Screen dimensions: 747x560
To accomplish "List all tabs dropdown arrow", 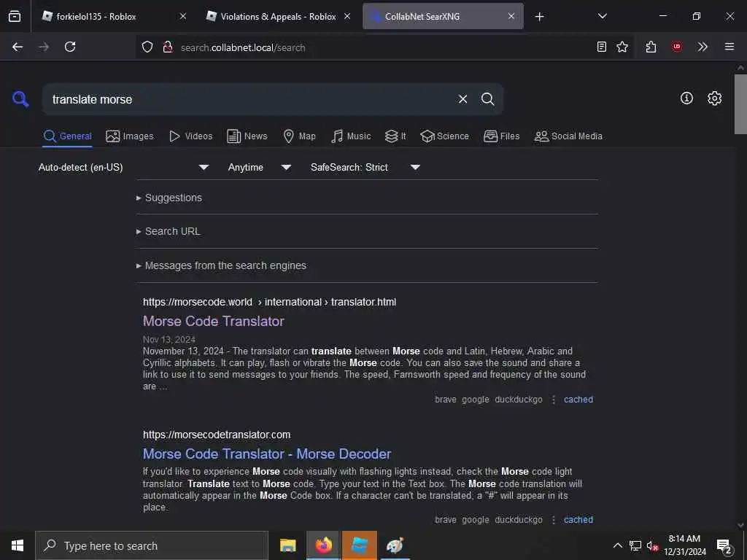I will pyautogui.click(x=602, y=16).
